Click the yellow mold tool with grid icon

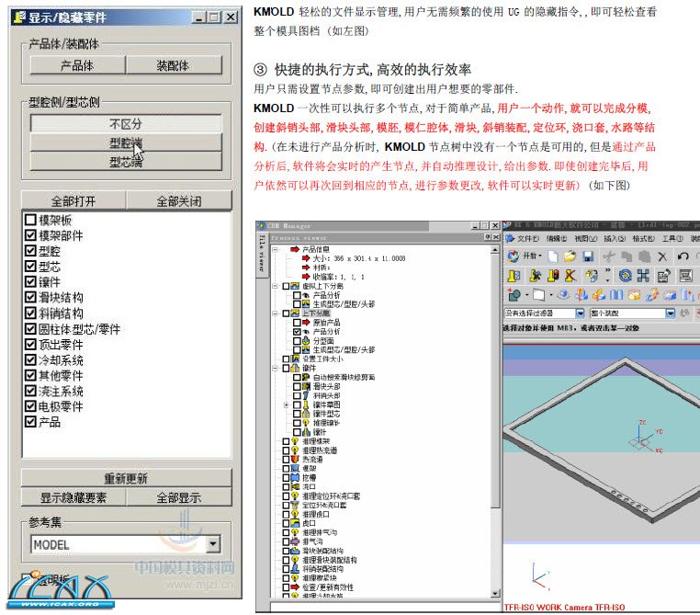click(514, 276)
